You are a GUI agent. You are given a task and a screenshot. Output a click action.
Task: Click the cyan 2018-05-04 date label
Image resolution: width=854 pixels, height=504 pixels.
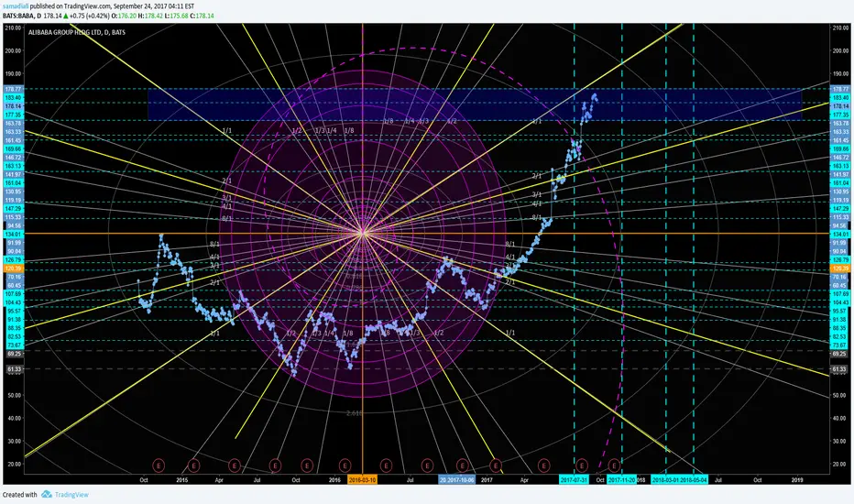[694, 480]
